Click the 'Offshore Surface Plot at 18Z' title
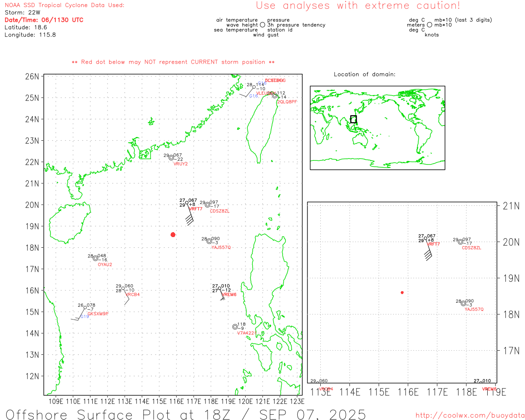525x420 pixels. point(186,414)
